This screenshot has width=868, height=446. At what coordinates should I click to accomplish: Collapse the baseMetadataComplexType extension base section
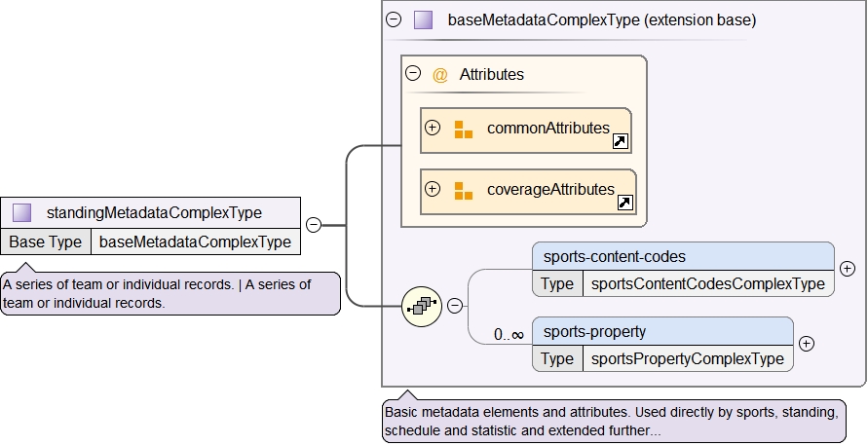click(x=394, y=19)
